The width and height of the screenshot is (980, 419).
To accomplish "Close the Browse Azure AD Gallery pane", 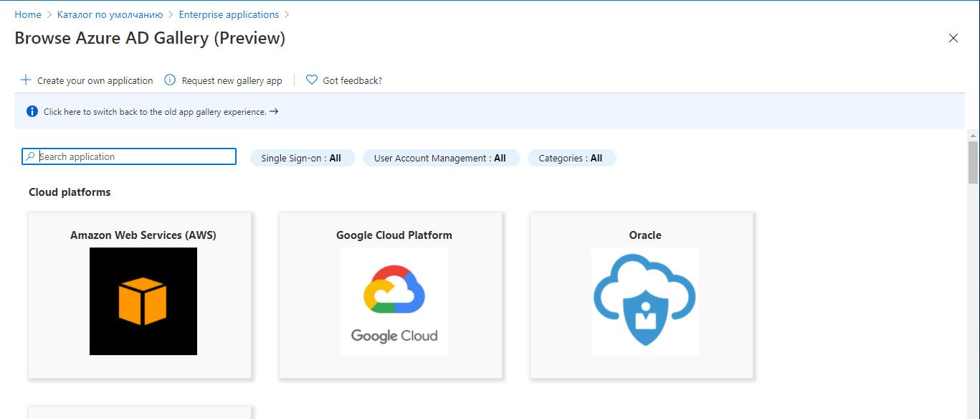I will click(x=953, y=39).
